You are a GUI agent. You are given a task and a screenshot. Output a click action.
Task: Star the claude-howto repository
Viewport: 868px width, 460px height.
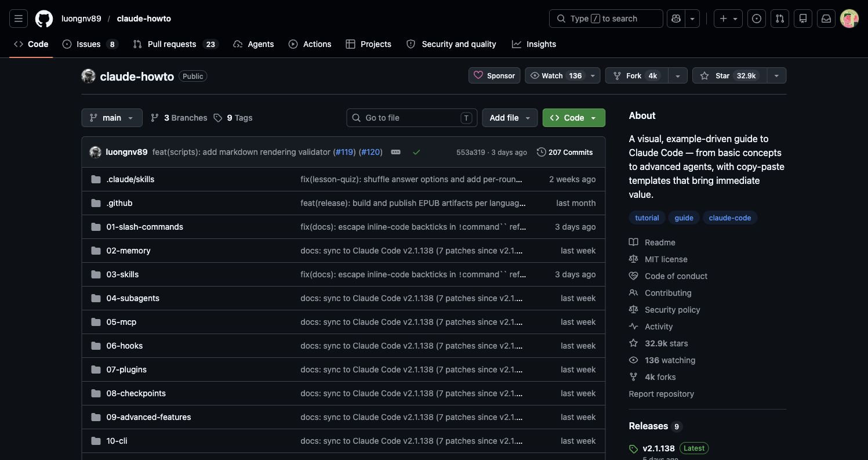(729, 76)
